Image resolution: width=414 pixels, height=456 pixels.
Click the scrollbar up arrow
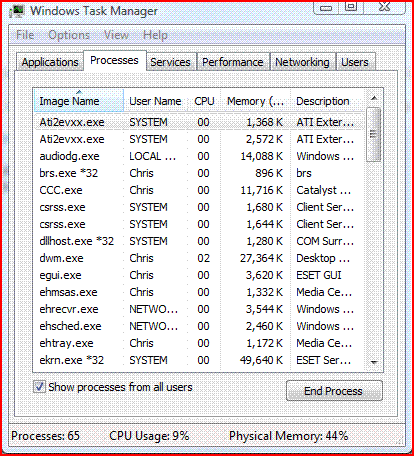coord(374,98)
